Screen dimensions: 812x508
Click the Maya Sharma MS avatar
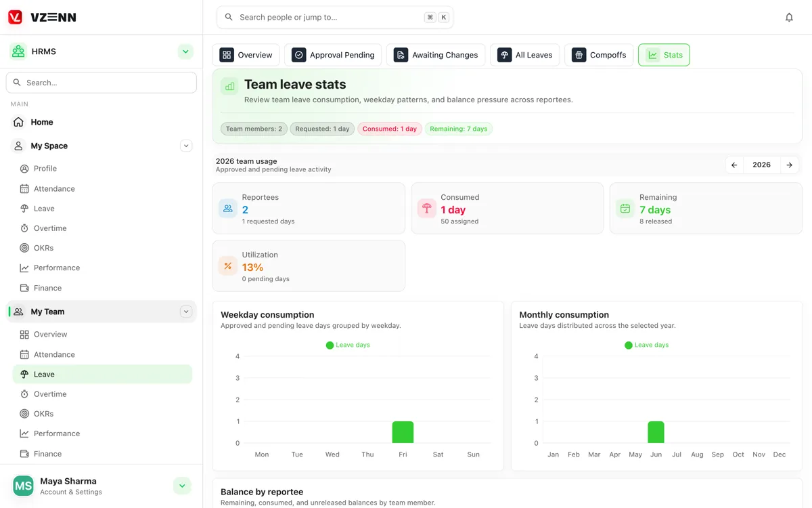click(24, 486)
